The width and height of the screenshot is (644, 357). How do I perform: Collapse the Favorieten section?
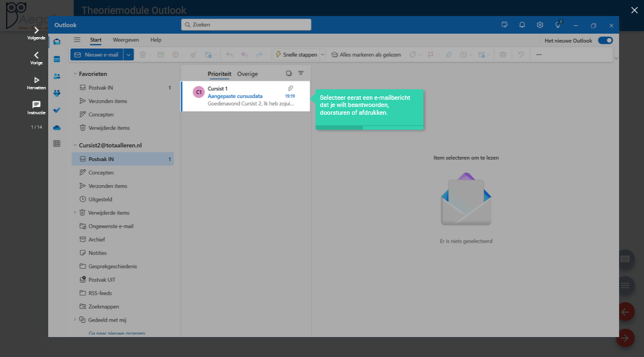click(x=75, y=74)
